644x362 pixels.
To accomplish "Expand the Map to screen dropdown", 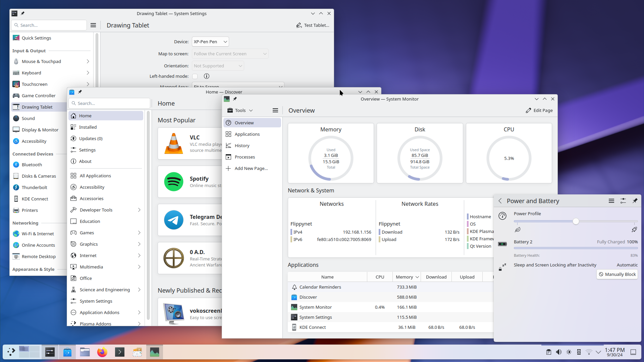I will 230,54.
